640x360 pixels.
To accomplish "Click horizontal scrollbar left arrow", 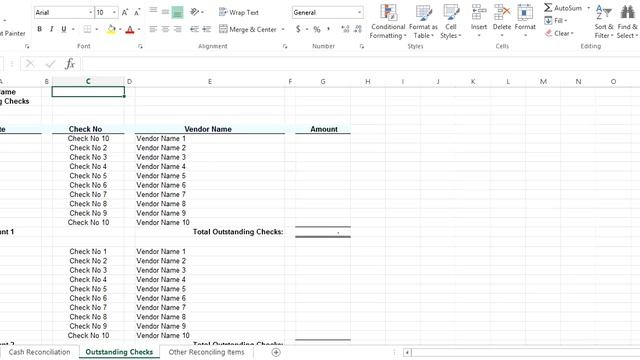I will tap(407, 352).
